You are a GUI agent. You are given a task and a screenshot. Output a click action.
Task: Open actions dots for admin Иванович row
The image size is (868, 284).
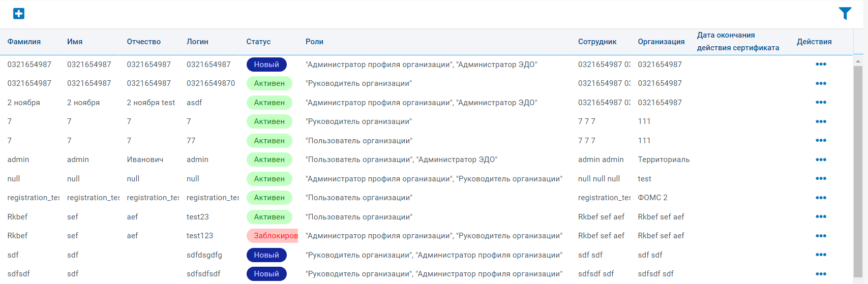point(821,160)
